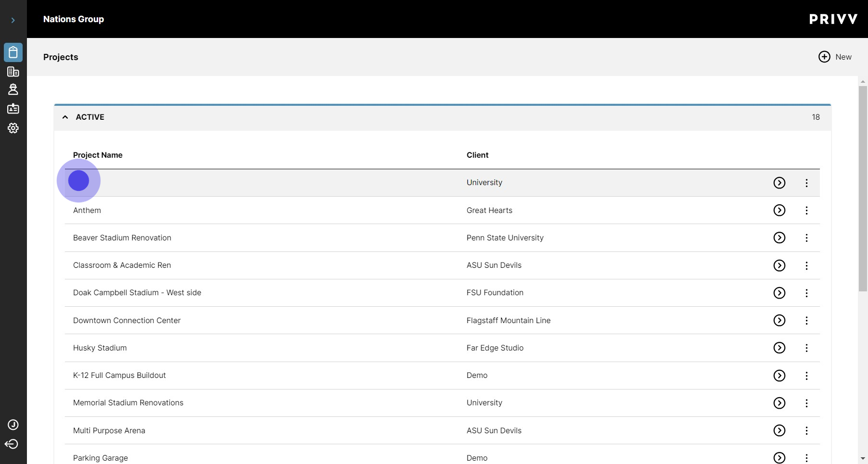Click the Penn State University client cell
Screen dimensions: 868x464
click(505, 238)
